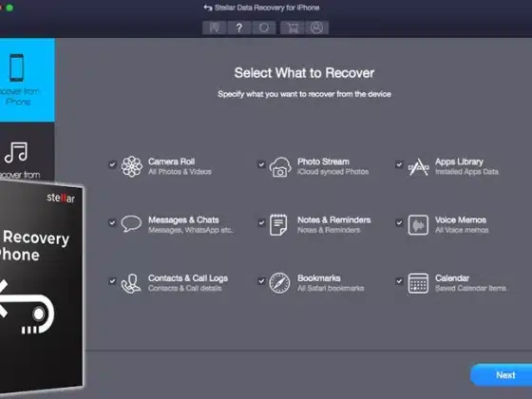Click the "Saved Calendar Items" subtitle
532x399 pixels.
click(470, 289)
